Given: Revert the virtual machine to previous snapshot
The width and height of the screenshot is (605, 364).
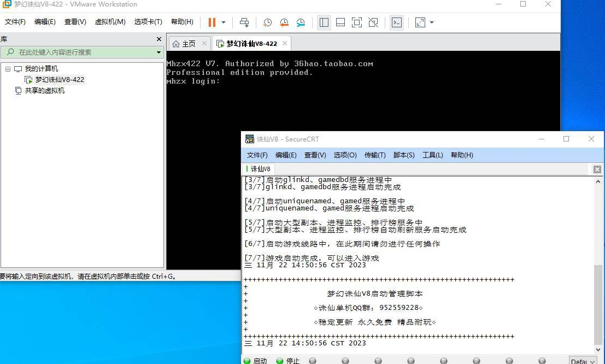Looking at the screenshot, I should coord(284,22).
